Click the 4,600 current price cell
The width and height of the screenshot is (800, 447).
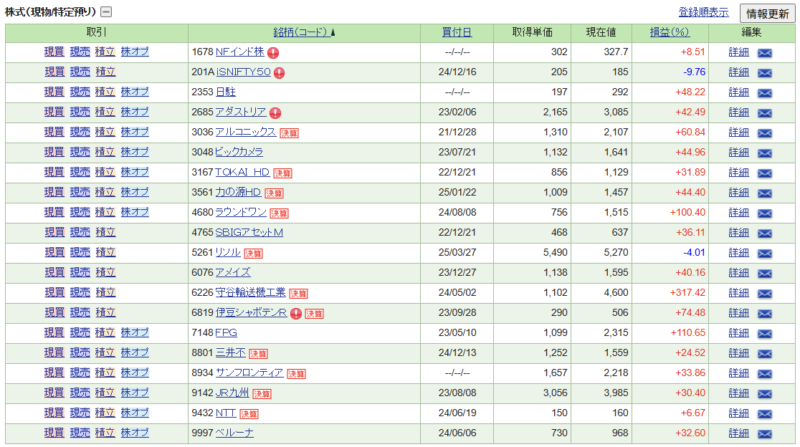coord(616,292)
